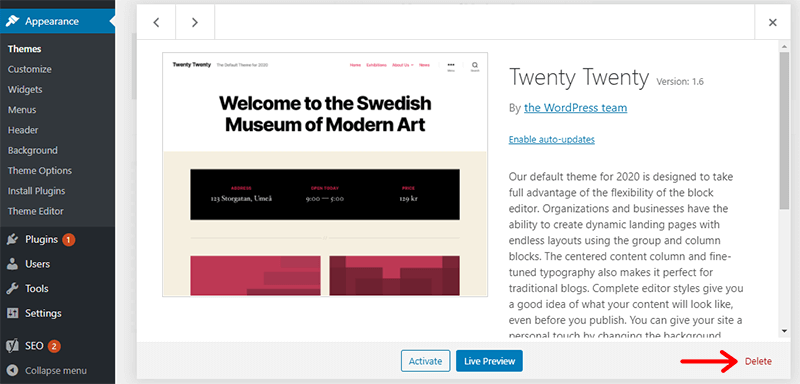The height and width of the screenshot is (384, 800).
Task: Close the theme details overlay
Action: pos(772,22)
